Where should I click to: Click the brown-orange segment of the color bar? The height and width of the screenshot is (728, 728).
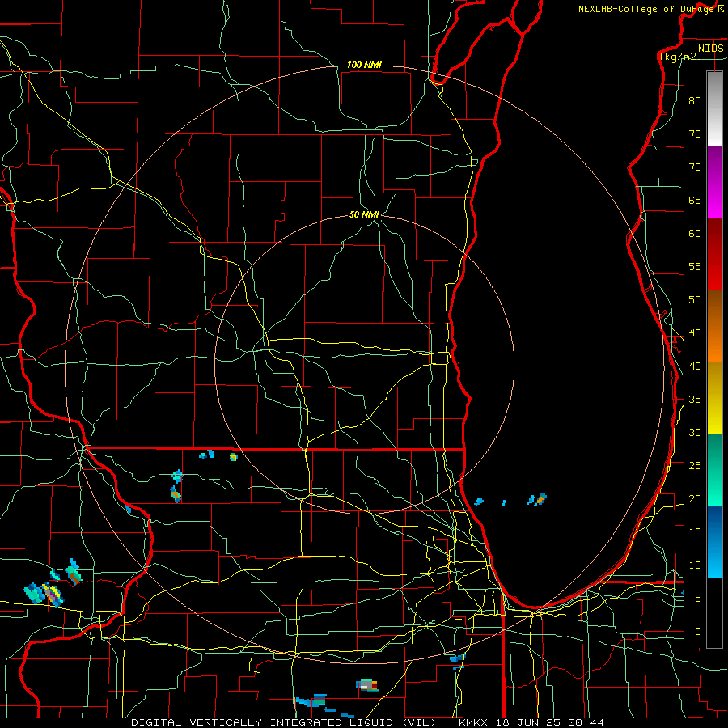pos(714,325)
